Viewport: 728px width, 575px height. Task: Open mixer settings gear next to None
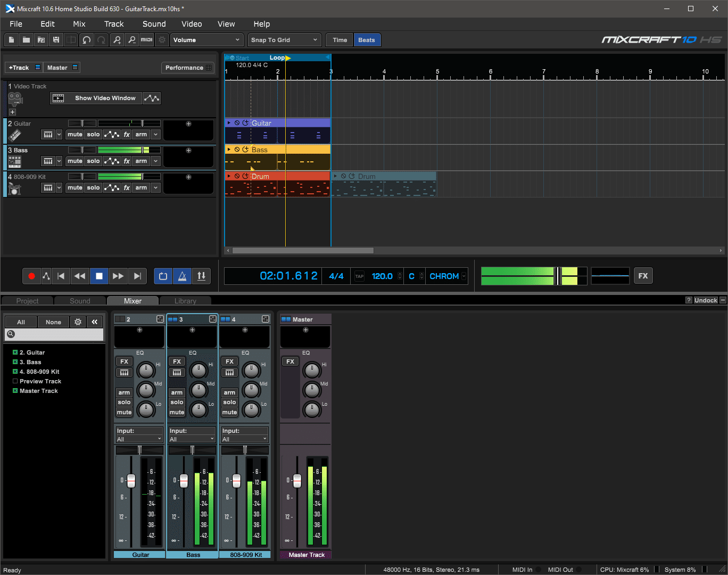tap(78, 322)
